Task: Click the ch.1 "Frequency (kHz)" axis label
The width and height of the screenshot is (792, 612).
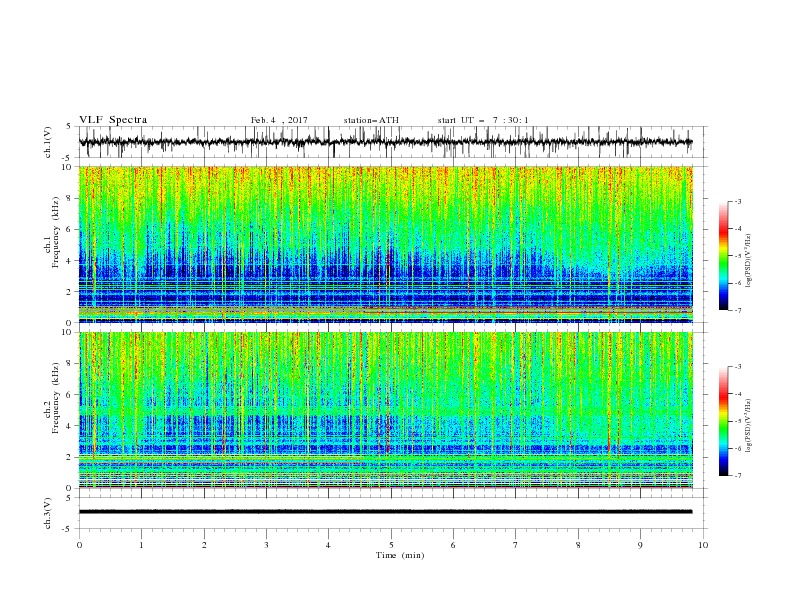Action: tap(56, 233)
